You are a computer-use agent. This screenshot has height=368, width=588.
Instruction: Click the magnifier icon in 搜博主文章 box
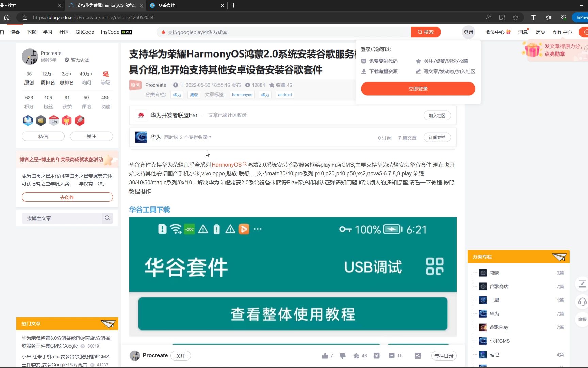coord(108,218)
